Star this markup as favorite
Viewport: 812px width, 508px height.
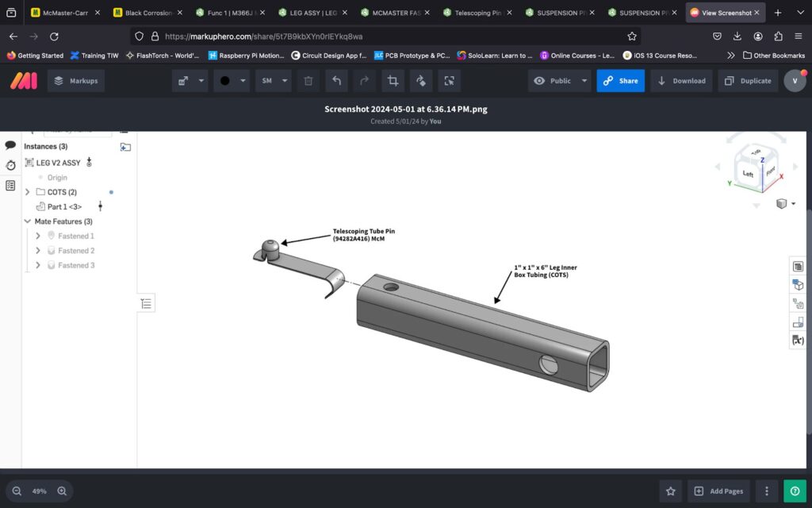pyautogui.click(x=670, y=491)
